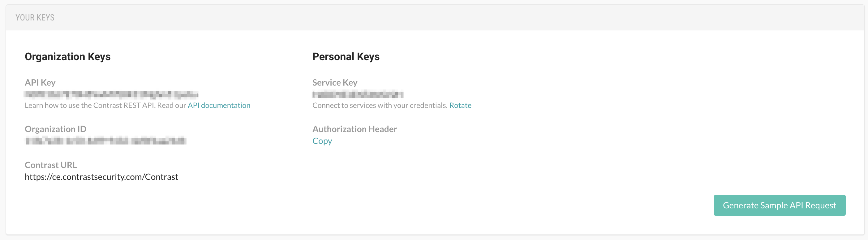This screenshot has width=868, height=240.
Task: Click the Contrast URL label
Action: click(x=50, y=165)
